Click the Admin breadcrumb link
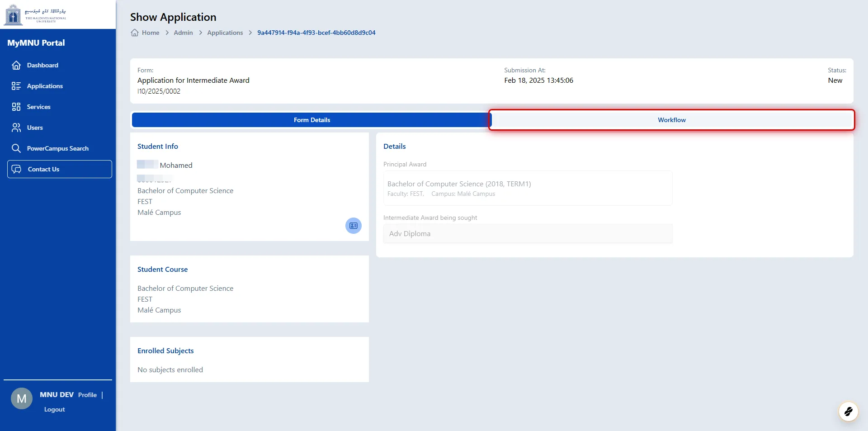The width and height of the screenshot is (868, 431). pyautogui.click(x=183, y=33)
